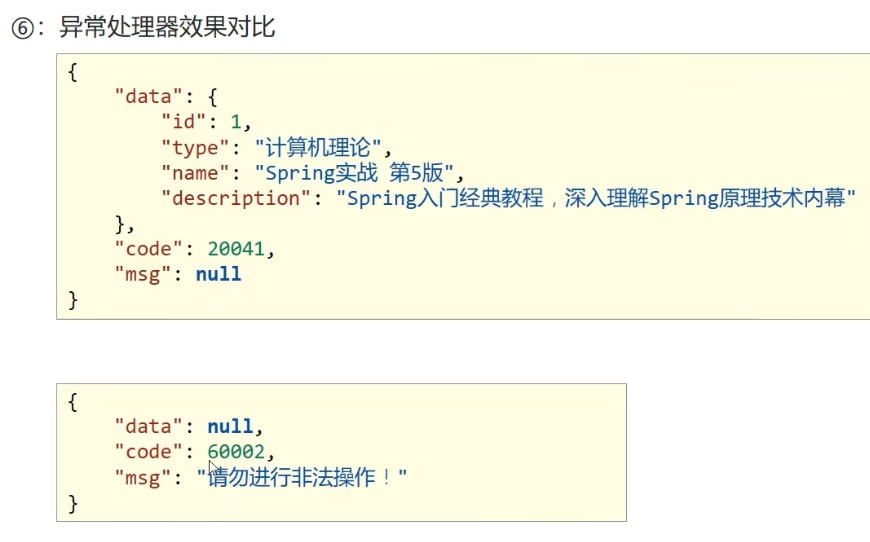Click the description text about Spring入门经典教程

(x=596, y=198)
